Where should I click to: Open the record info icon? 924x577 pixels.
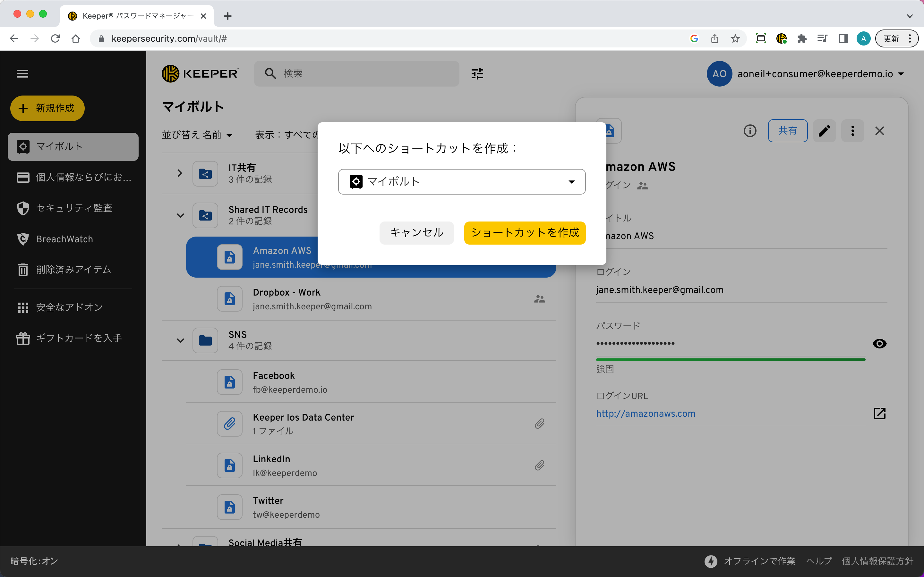coord(750,131)
